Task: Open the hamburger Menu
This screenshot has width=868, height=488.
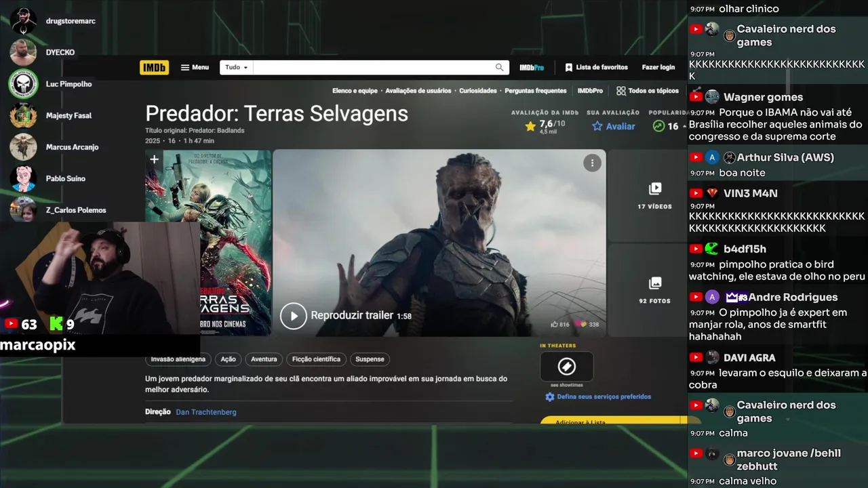Action: 195,68
